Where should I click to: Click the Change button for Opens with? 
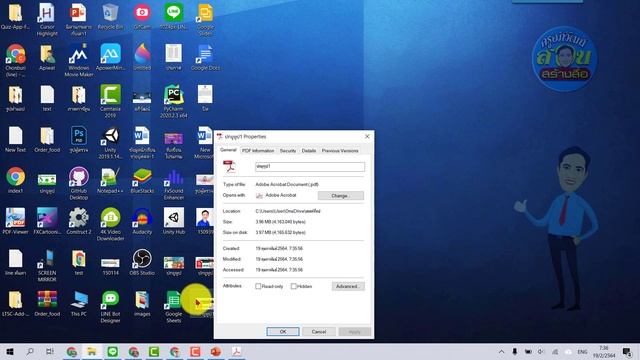[x=340, y=196]
